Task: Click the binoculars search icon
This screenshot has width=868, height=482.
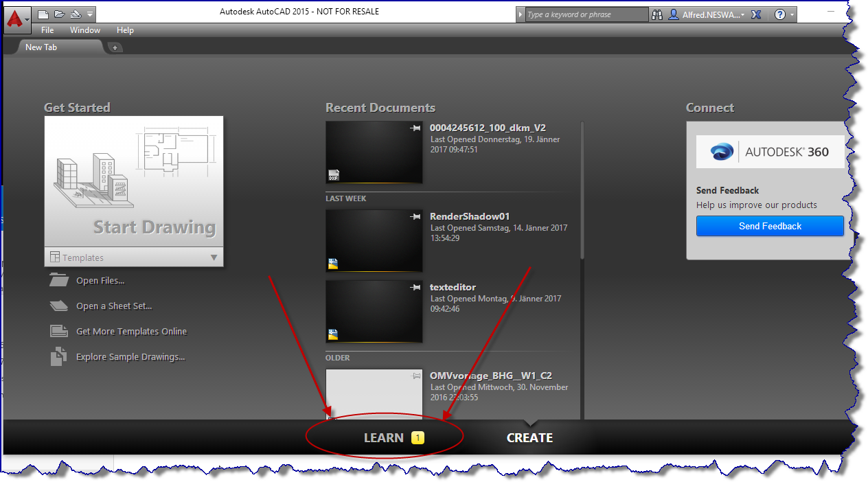Action: click(x=657, y=14)
